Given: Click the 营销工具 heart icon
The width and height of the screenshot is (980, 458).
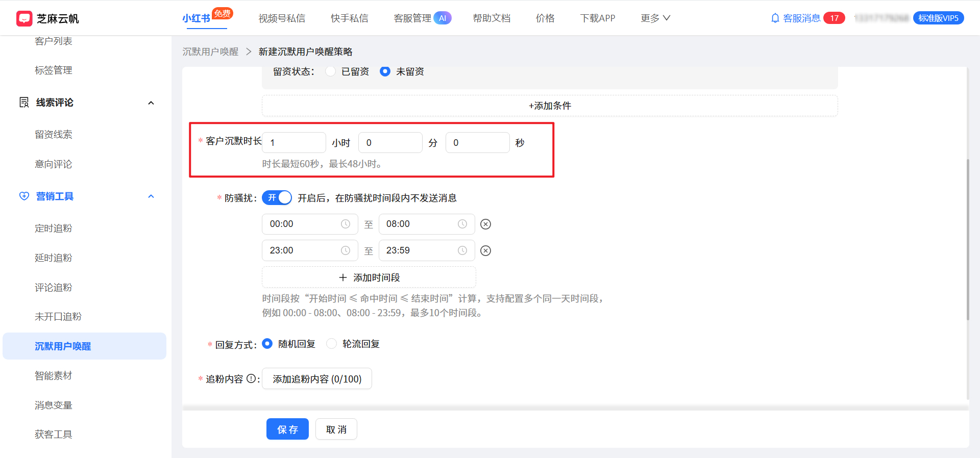Looking at the screenshot, I should point(24,196).
